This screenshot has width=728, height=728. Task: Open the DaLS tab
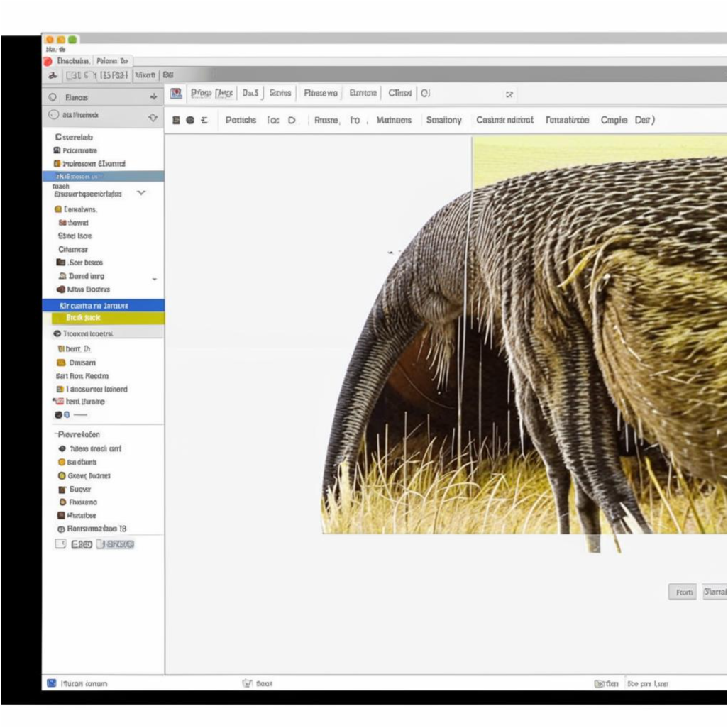(x=250, y=94)
